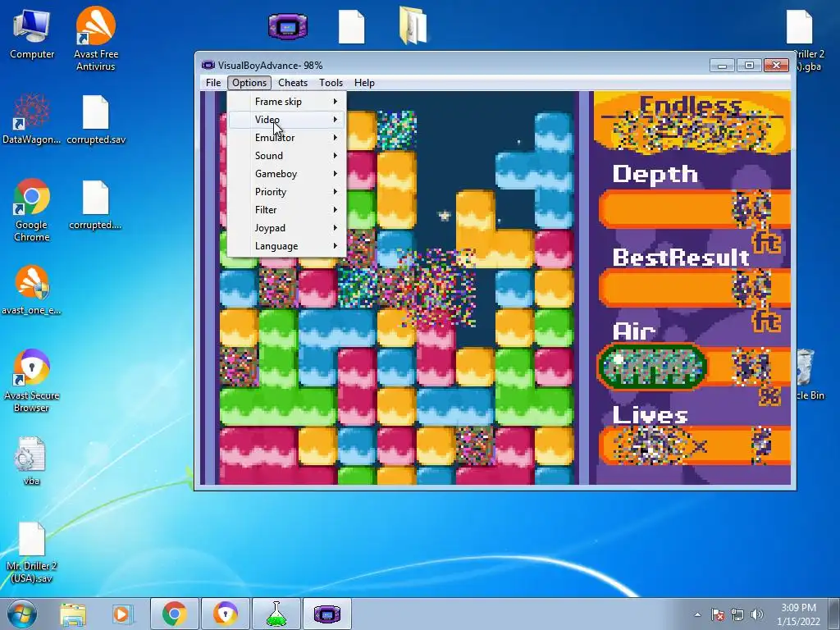Viewport: 840px width, 630px height.
Task: Open the Cheats menu
Action: (293, 83)
